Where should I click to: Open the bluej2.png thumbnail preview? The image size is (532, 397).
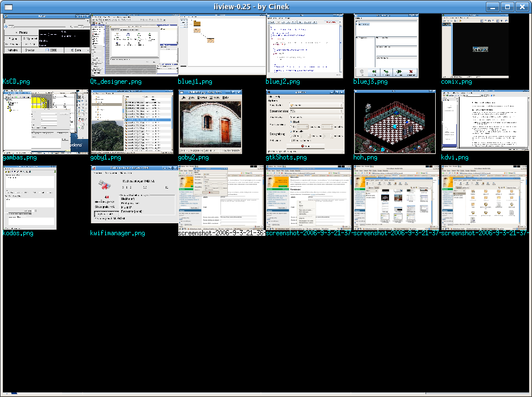point(304,46)
